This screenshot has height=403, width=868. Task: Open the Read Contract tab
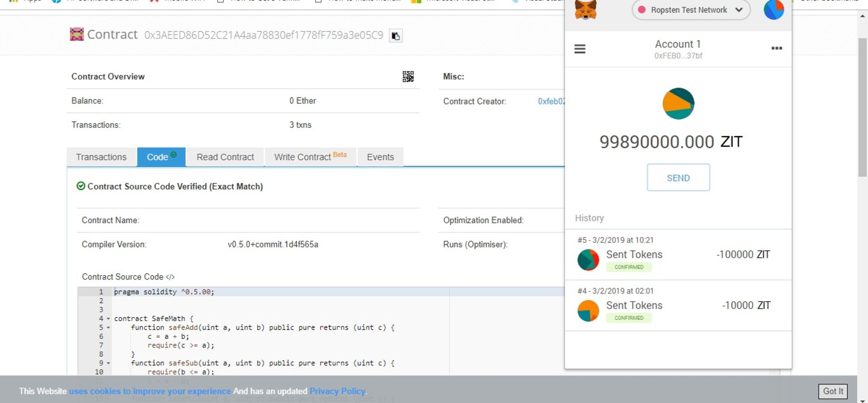[225, 157]
